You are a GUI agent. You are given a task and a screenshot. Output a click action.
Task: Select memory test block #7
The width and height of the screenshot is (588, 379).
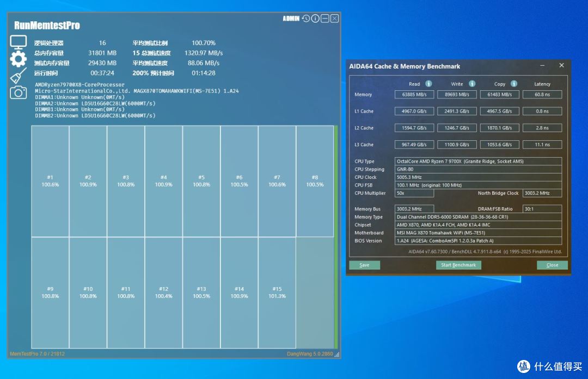(277, 181)
